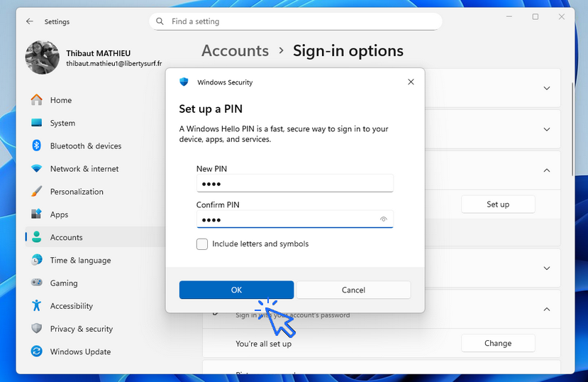The height and width of the screenshot is (382, 588).
Task: Select Accounts in the sidebar
Action: click(x=96, y=237)
